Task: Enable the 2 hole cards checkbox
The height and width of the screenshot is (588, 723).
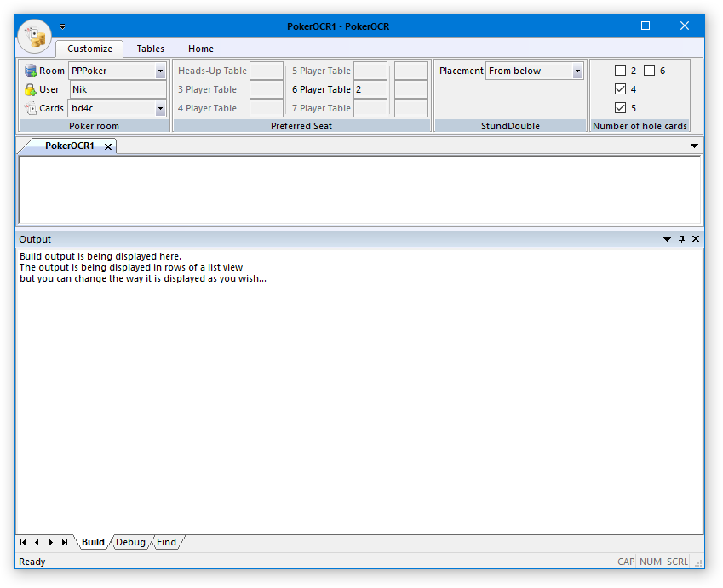Action: pyautogui.click(x=620, y=71)
